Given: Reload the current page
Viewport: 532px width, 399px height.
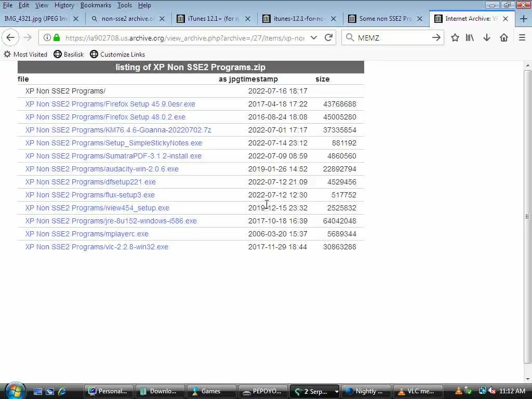Looking at the screenshot, I should pyautogui.click(x=328, y=37).
